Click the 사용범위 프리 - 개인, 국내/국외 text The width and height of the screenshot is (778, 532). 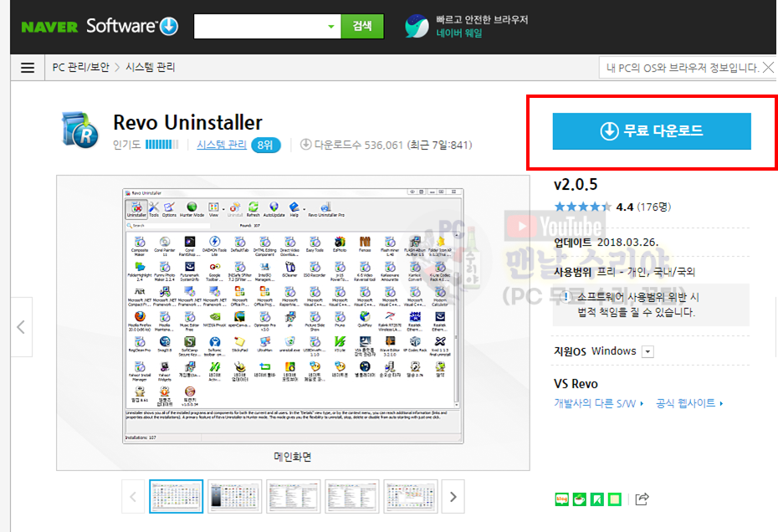pos(624,272)
